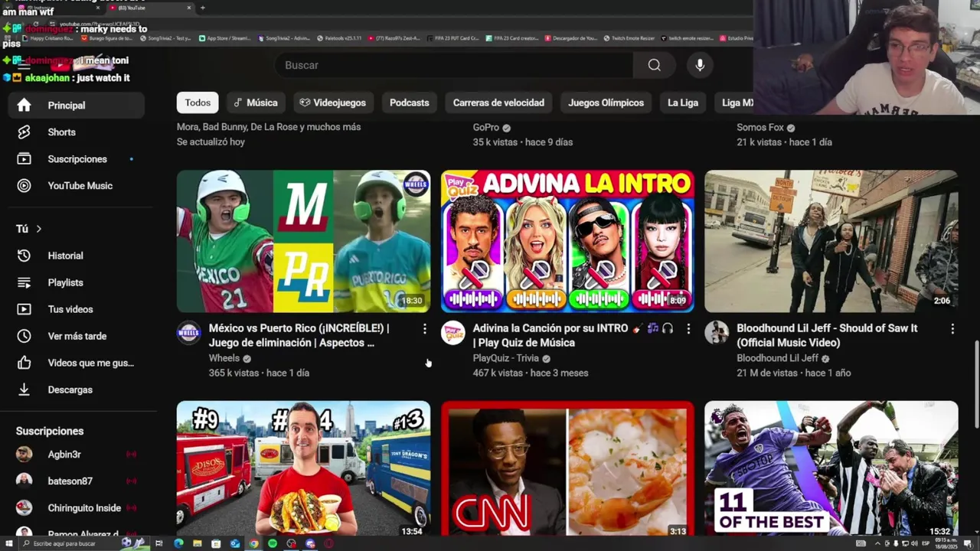980x551 pixels.
Task: Go to Suscripciones in sidebar
Action: coord(77,159)
